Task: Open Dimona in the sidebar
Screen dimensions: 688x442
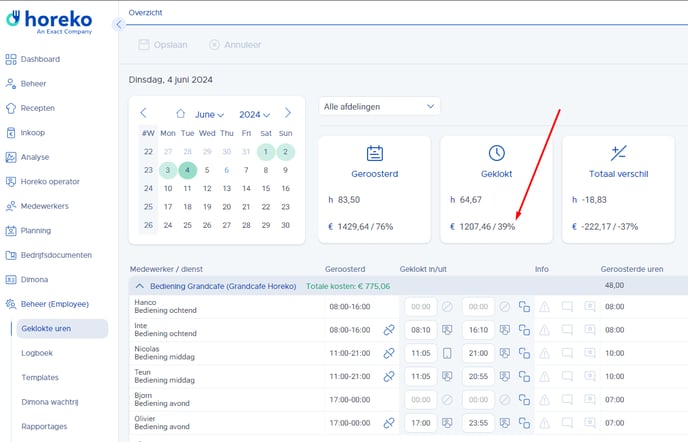Action: [27, 280]
